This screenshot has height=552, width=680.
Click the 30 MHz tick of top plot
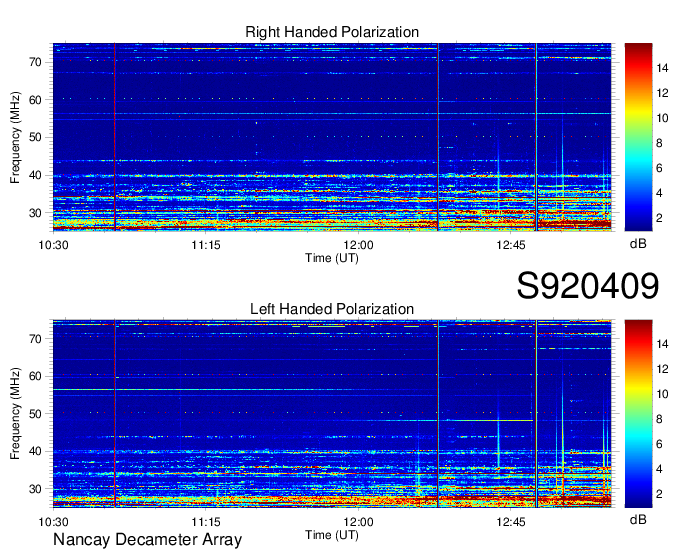(x=35, y=213)
